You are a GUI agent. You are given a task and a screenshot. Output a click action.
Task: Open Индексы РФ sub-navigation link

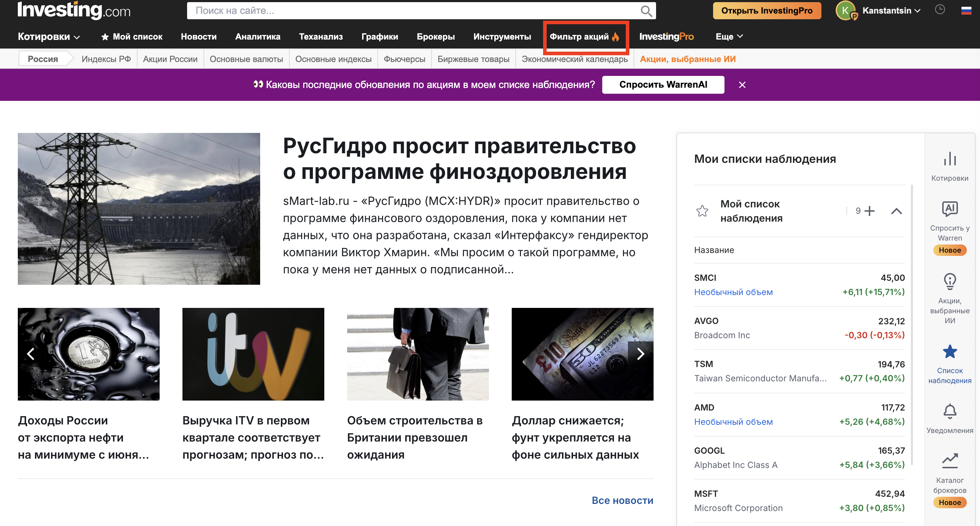coord(106,59)
